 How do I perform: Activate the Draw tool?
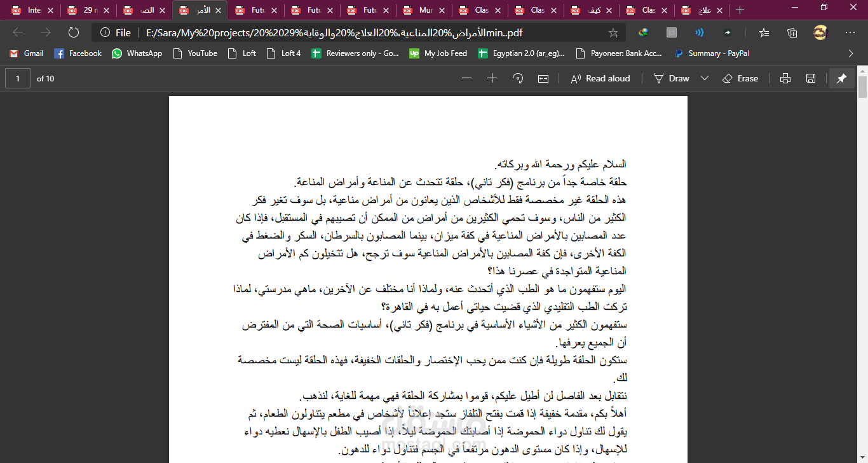pyautogui.click(x=672, y=78)
